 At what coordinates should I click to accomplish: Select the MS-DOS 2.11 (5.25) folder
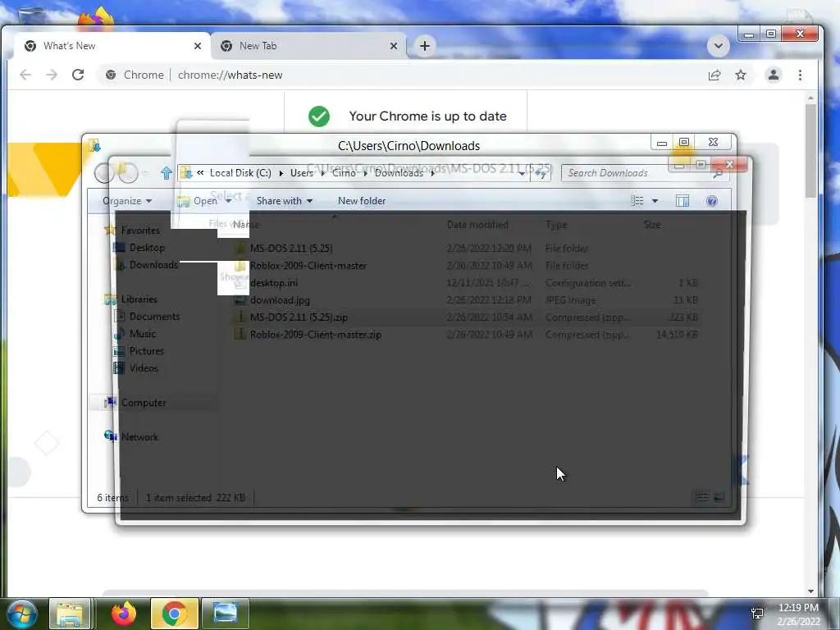(x=291, y=248)
